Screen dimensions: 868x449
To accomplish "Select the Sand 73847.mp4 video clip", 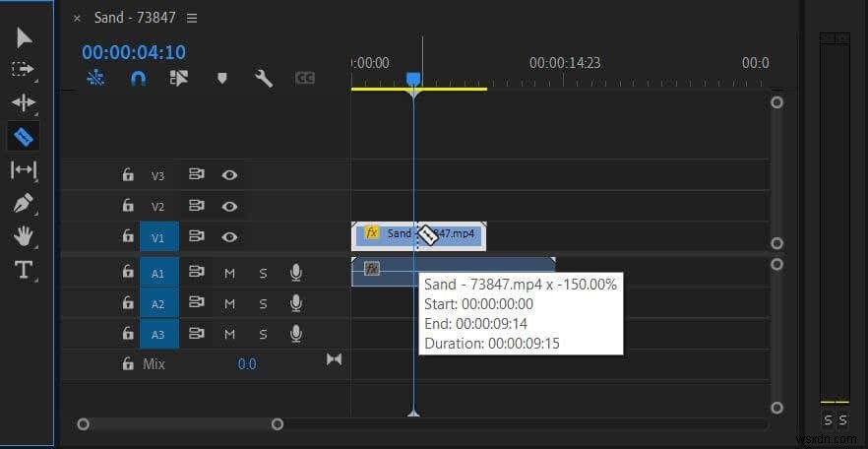I will coord(419,236).
